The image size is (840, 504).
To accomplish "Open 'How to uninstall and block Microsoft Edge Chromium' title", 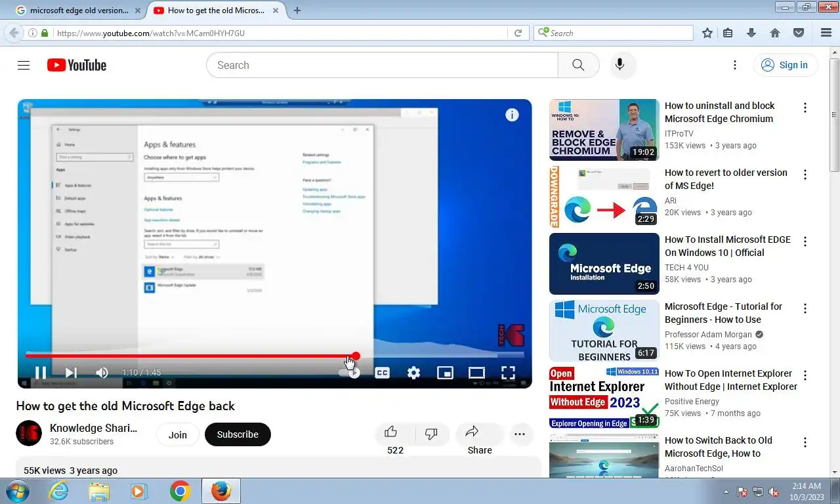I will [719, 112].
